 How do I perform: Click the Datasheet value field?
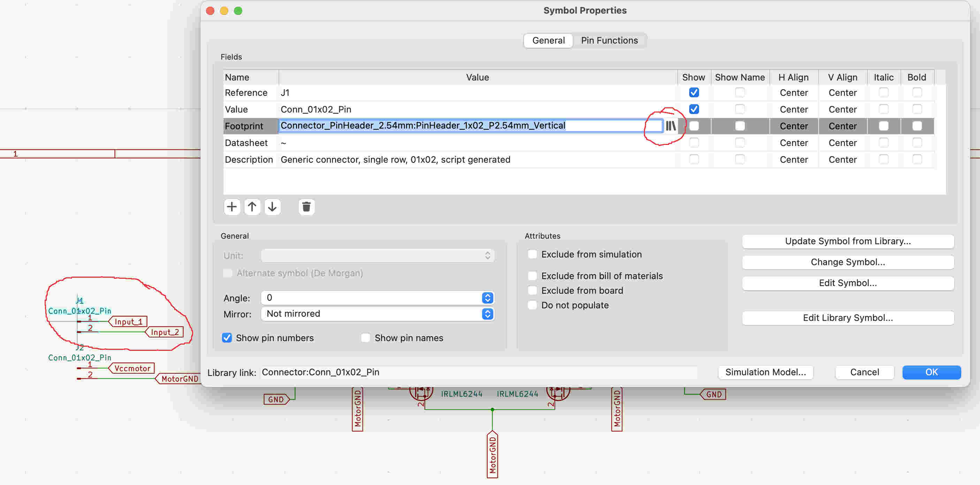pos(477,143)
